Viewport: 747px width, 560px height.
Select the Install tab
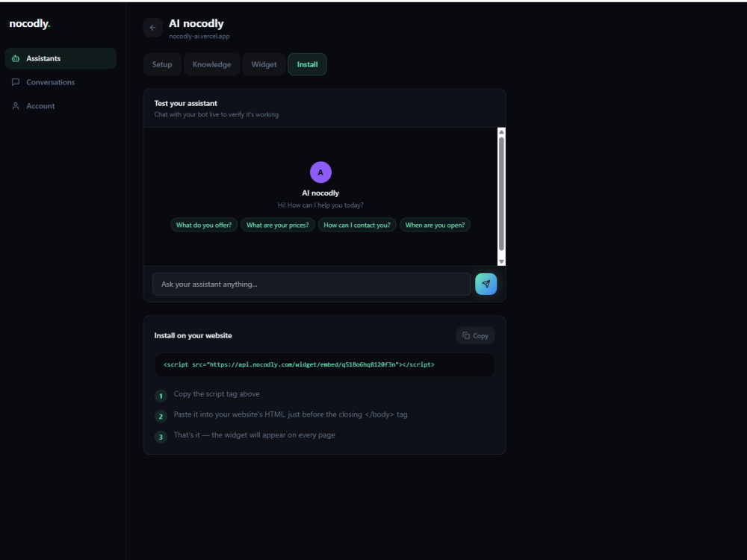[307, 64]
